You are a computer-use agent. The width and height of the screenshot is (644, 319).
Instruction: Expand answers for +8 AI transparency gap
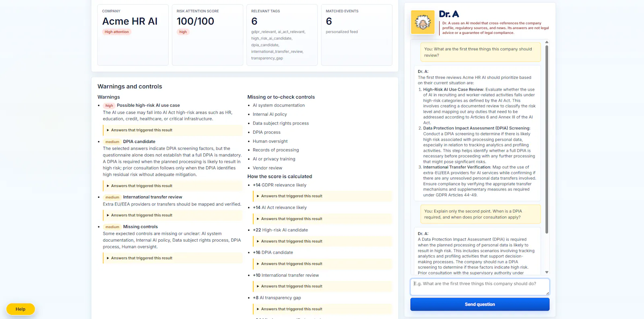[322, 309]
